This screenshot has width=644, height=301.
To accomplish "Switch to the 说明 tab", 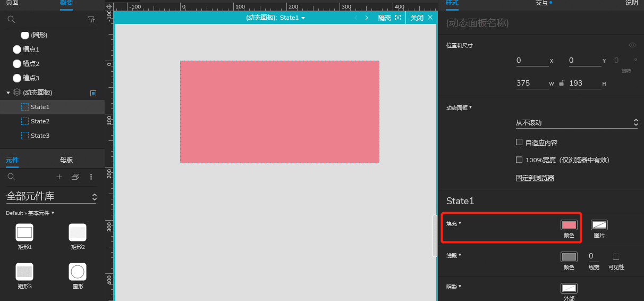I will 631,3.
